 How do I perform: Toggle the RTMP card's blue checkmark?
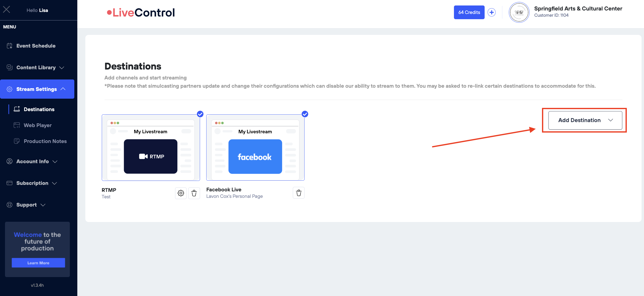(200, 114)
